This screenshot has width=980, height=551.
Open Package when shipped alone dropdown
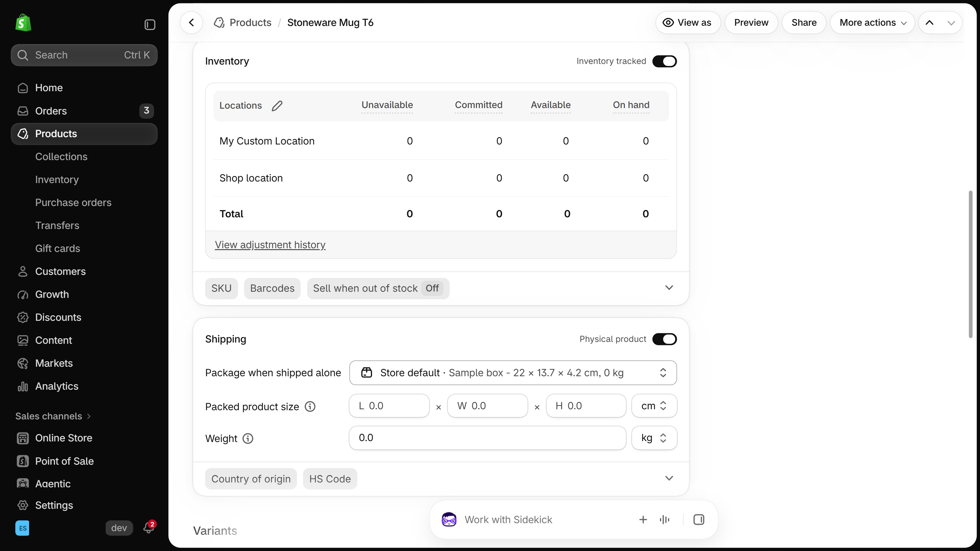point(513,373)
